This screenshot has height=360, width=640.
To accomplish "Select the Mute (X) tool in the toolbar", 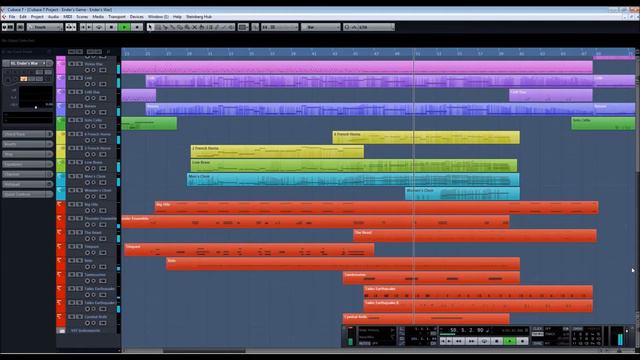I will point(195,27).
